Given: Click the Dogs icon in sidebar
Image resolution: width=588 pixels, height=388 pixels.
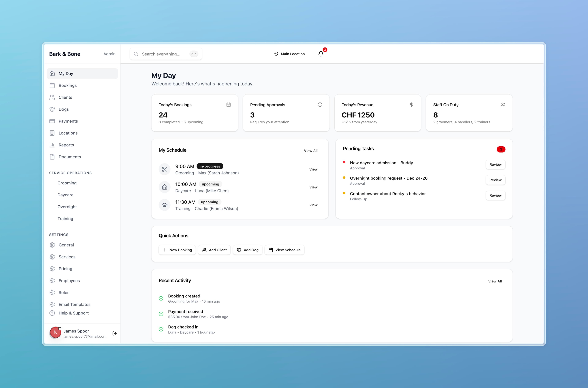Looking at the screenshot, I should click(52, 109).
